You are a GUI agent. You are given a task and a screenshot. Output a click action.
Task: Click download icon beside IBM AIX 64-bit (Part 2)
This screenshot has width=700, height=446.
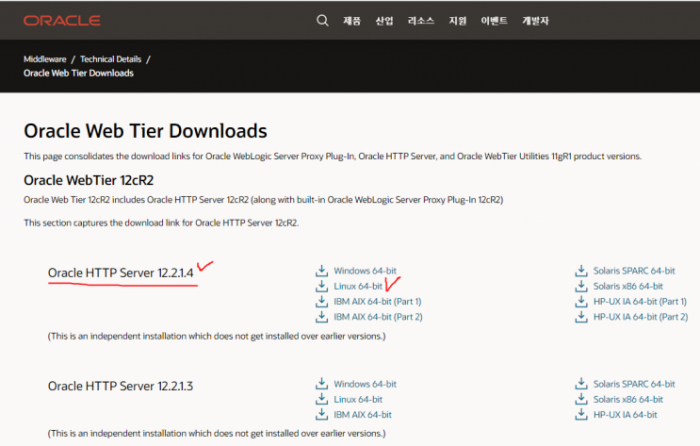tap(321, 317)
